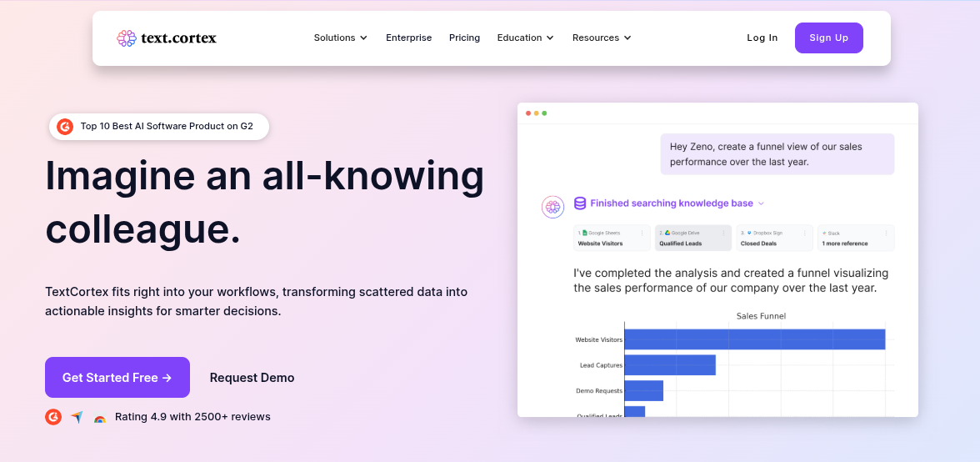Click the Google Drive icon in reference 2
980x462 pixels.
coord(667,234)
